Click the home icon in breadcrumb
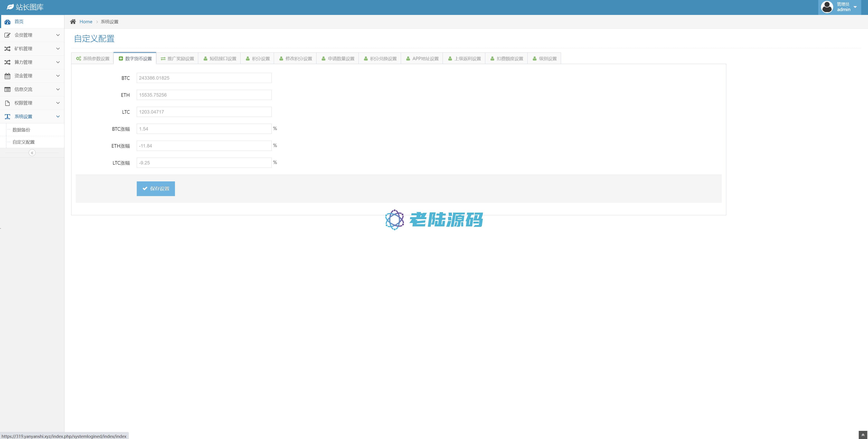The width and height of the screenshot is (868, 439). click(73, 21)
